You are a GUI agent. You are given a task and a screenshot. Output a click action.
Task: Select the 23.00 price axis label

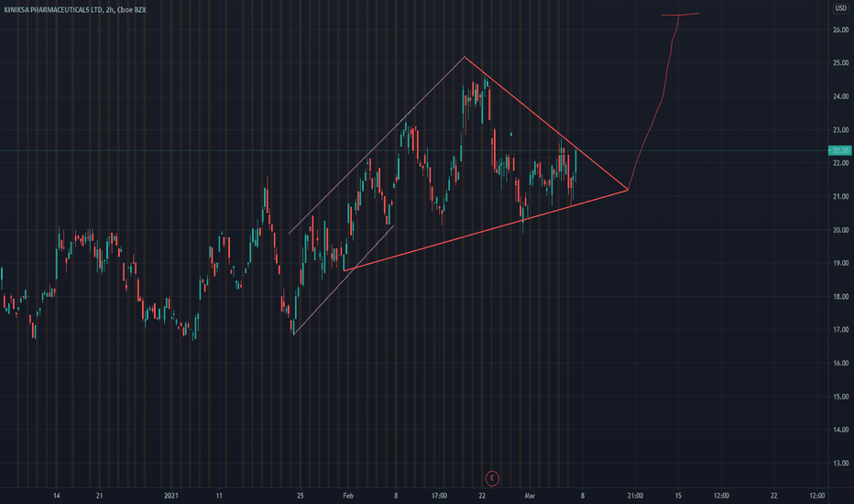point(840,130)
